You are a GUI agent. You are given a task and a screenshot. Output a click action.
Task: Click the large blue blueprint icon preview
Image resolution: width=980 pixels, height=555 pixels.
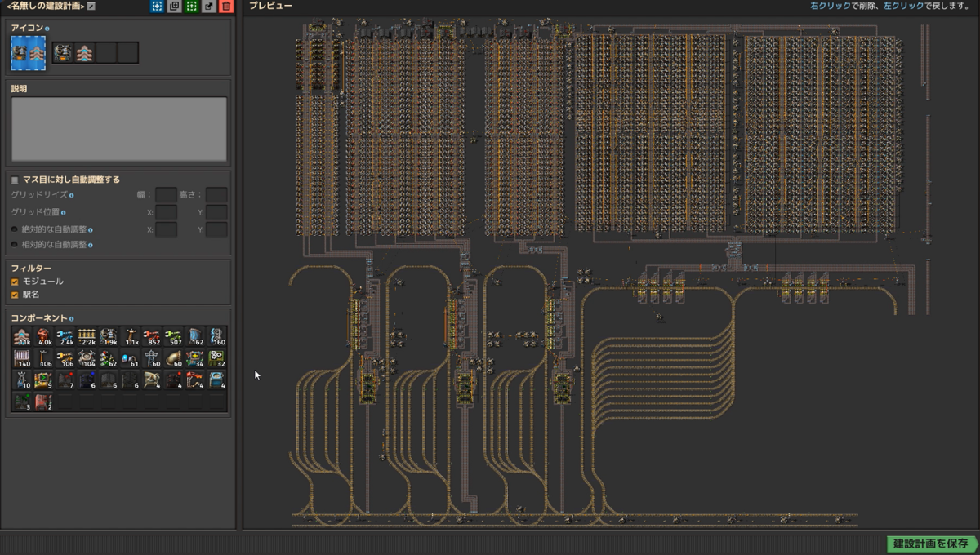[x=29, y=53]
